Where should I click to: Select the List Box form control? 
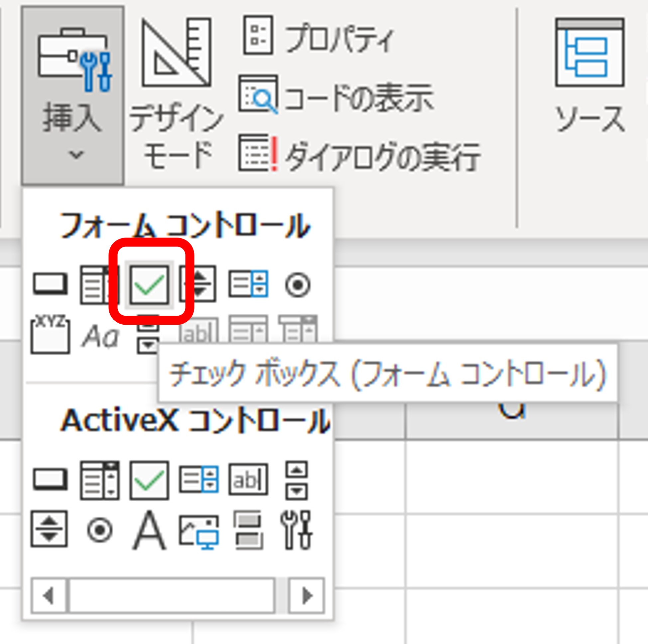[248, 283]
